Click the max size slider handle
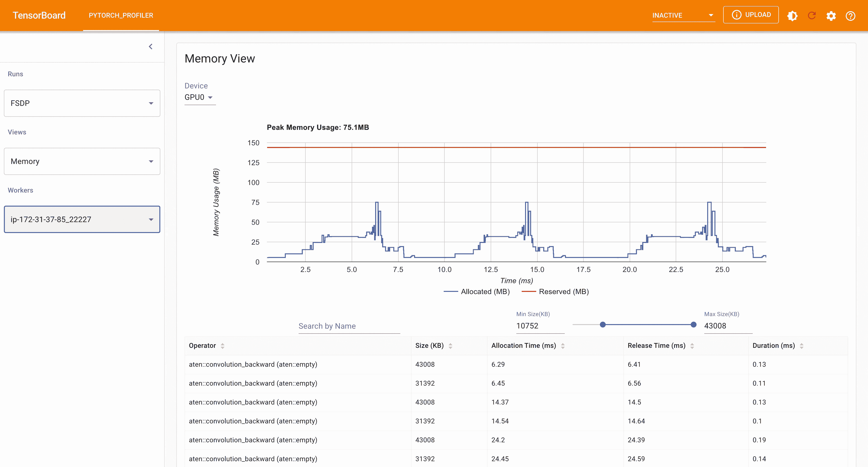The height and width of the screenshot is (467, 868). click(x=693, y=325)
